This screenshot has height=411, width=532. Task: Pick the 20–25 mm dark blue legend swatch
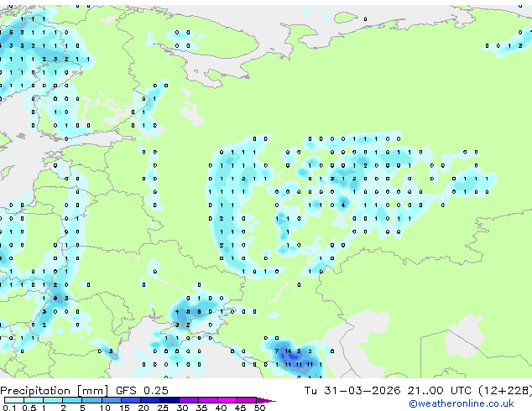[149, 400]
